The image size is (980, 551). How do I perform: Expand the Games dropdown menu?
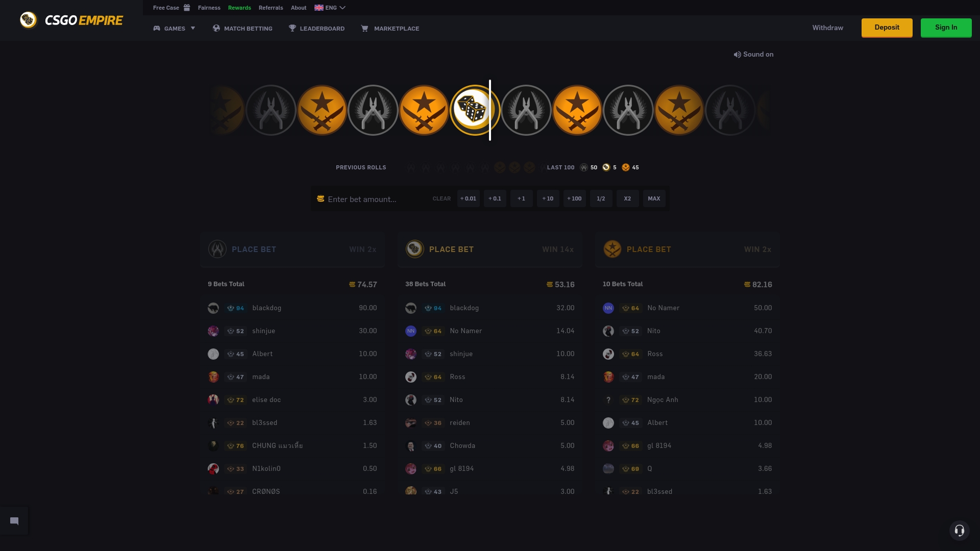tap(174, 29)
